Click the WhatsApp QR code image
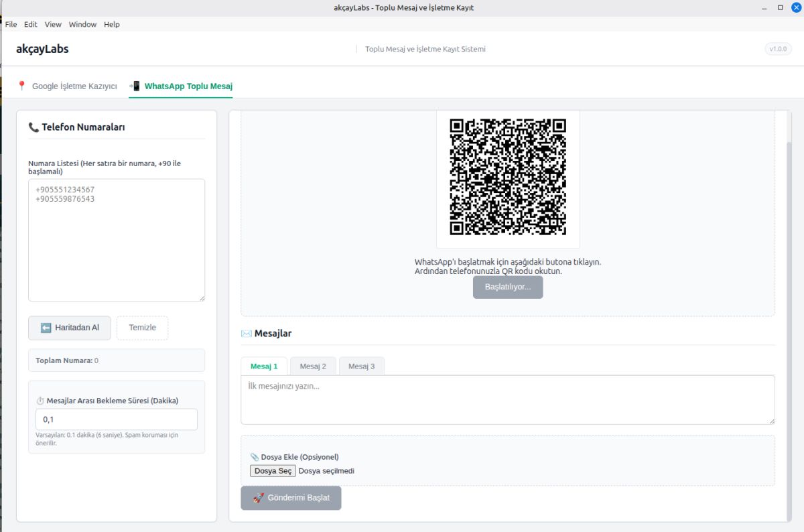Viewport: 804px width, 532px height. [508, 177]
